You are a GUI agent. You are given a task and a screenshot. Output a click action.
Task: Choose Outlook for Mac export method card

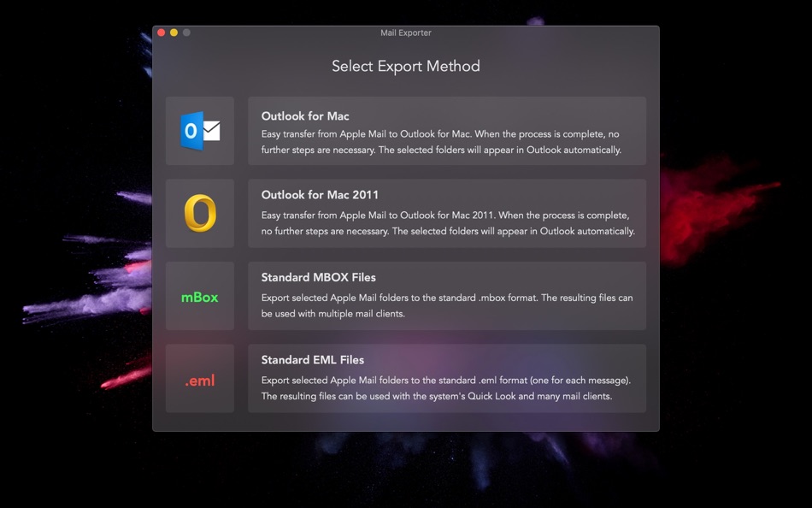[x=447, y=131]
